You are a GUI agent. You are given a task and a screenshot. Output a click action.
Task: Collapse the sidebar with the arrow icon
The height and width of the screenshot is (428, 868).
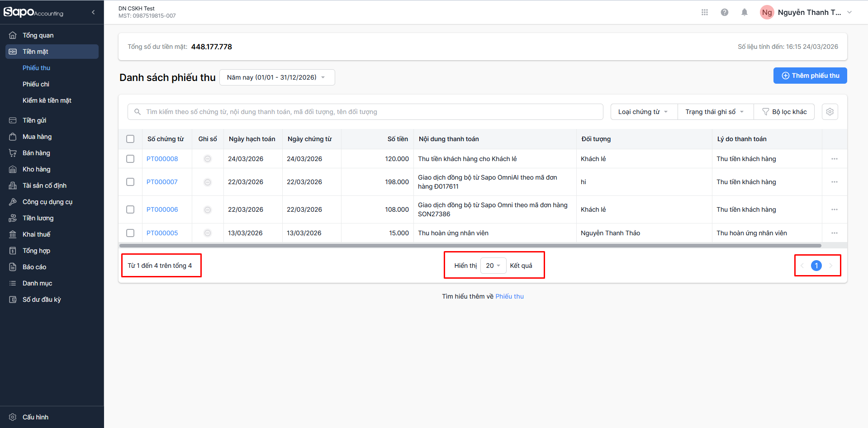pos(93,12)
